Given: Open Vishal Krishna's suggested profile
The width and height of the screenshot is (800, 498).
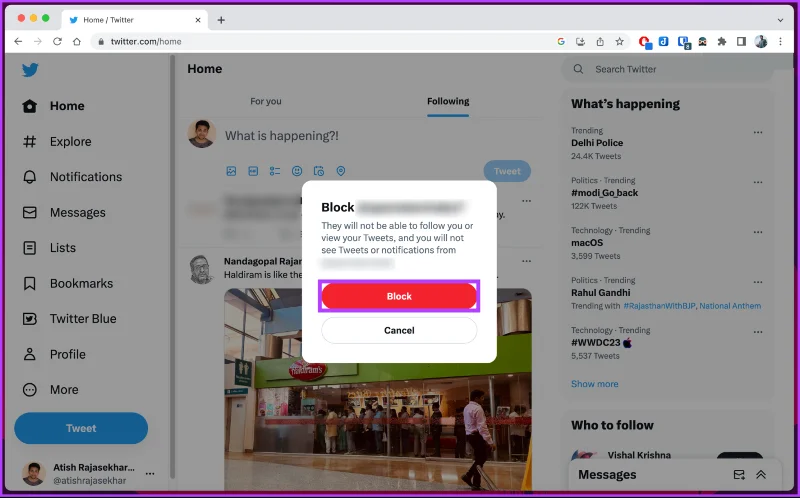Looking at the screenshot, I should point(639,455).
